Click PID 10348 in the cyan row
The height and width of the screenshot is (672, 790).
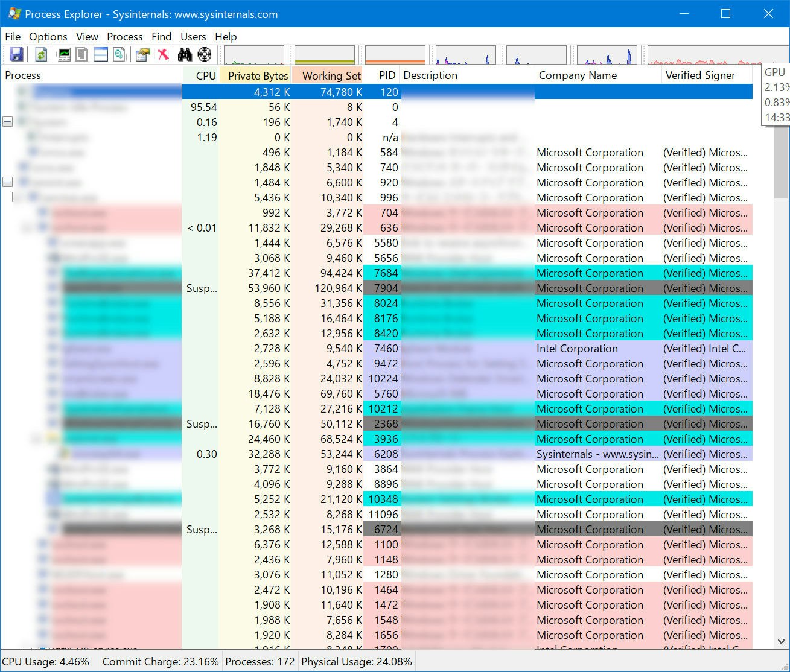click(383, 499)
